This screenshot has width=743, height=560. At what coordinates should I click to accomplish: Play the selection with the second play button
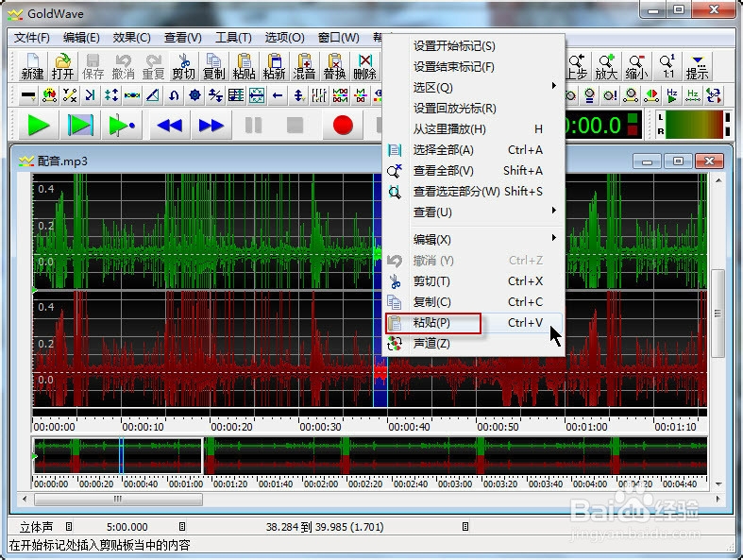(x=80, y=126)
